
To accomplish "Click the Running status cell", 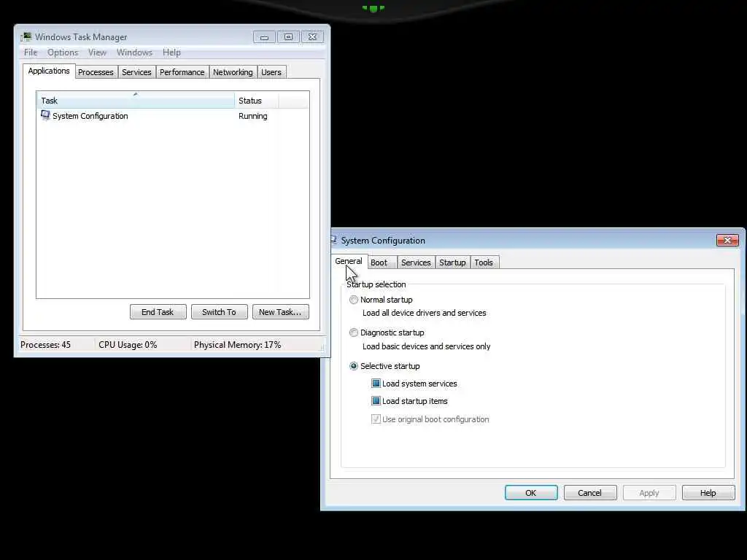I will coord(253,116).
